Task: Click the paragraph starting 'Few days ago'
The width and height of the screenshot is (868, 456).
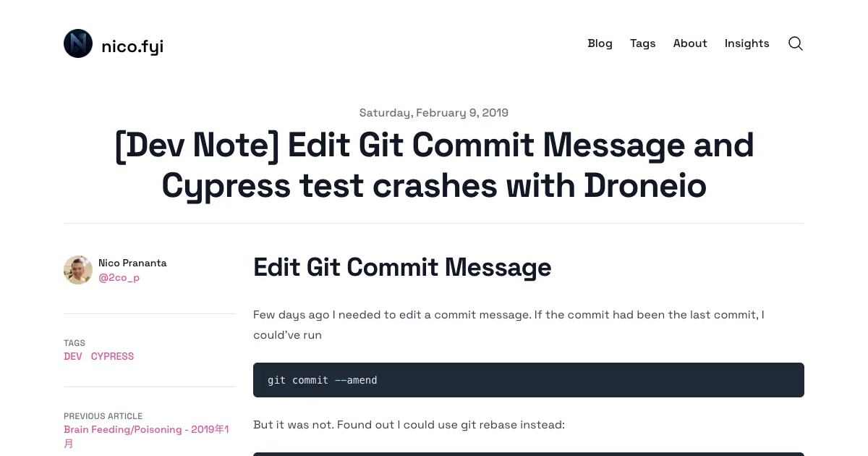Action: click(509, 325)
